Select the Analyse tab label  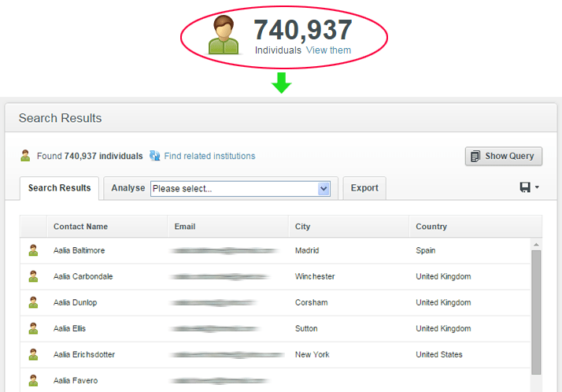tap(128, 188)
